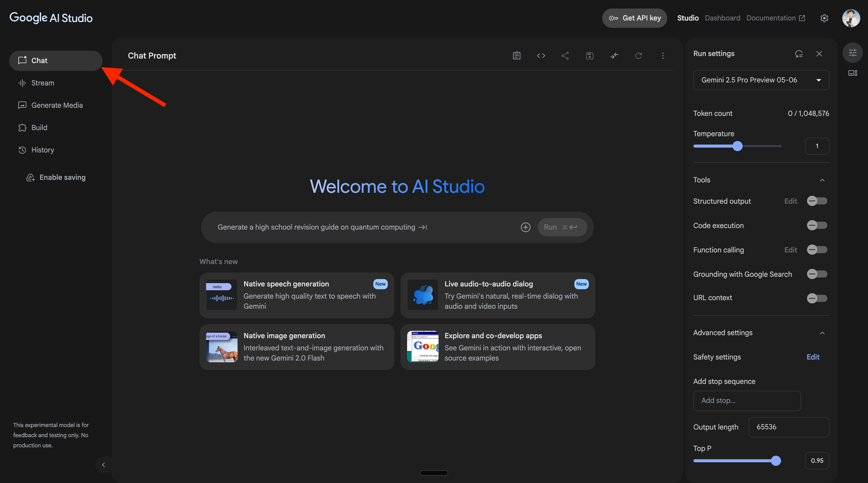Click the History clock icon
The width and height of the screenshot is (868, 483).
tap(22, 150)
